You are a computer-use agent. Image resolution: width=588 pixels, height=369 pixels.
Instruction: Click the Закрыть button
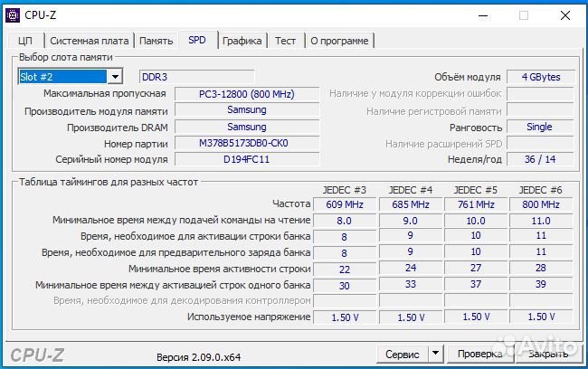548,354
